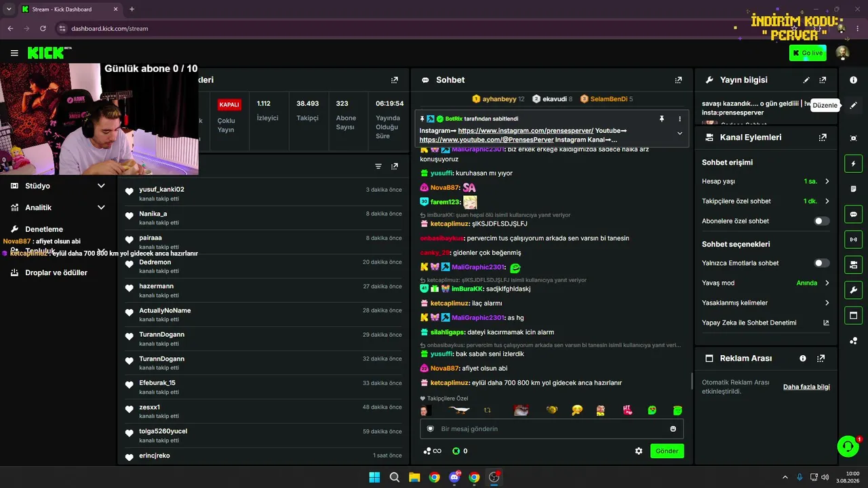This screenshot has width=868, height=488.
Task: Click the chat bubble icon in right sidebar
Action: pos(853,214)
